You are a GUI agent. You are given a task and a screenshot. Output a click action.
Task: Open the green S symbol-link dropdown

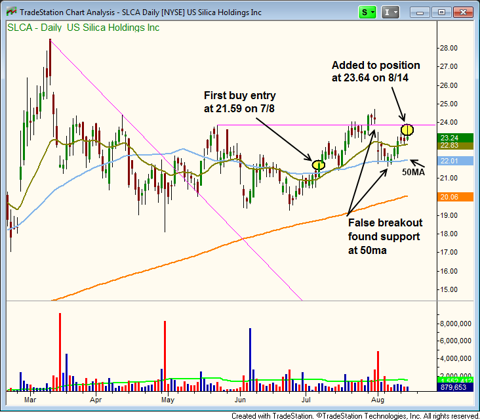[x=373, y=12]
